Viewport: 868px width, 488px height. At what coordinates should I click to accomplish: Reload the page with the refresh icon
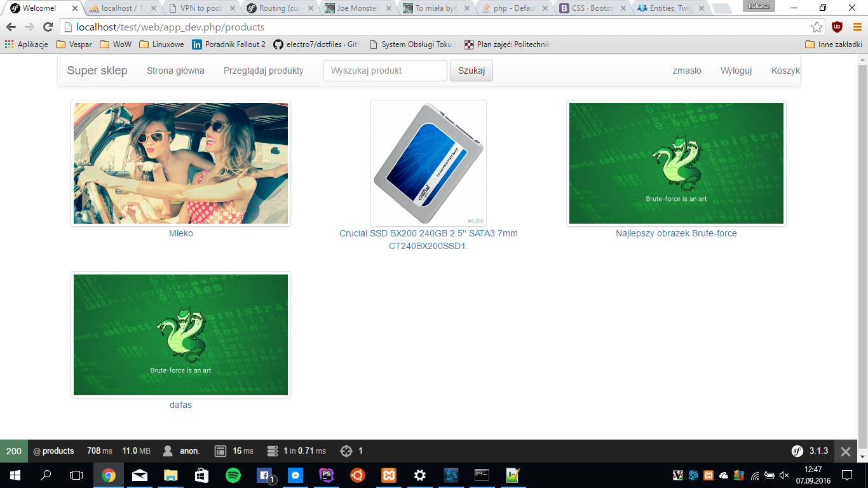(x=48, y=27)
